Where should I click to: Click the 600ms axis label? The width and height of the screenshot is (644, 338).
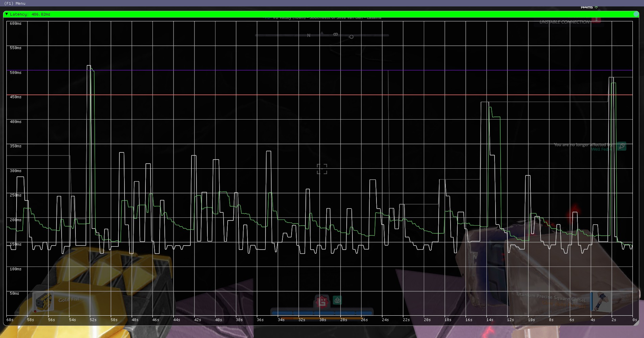click(16, 23)
